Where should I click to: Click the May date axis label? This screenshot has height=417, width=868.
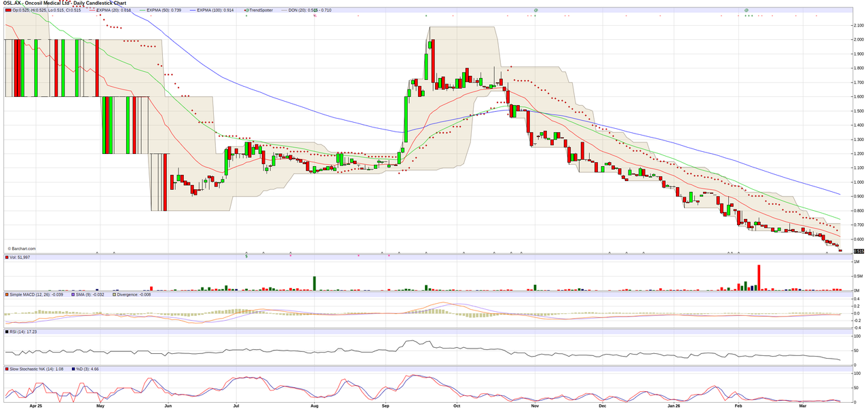pyautogui.click(x=100, y=406)
